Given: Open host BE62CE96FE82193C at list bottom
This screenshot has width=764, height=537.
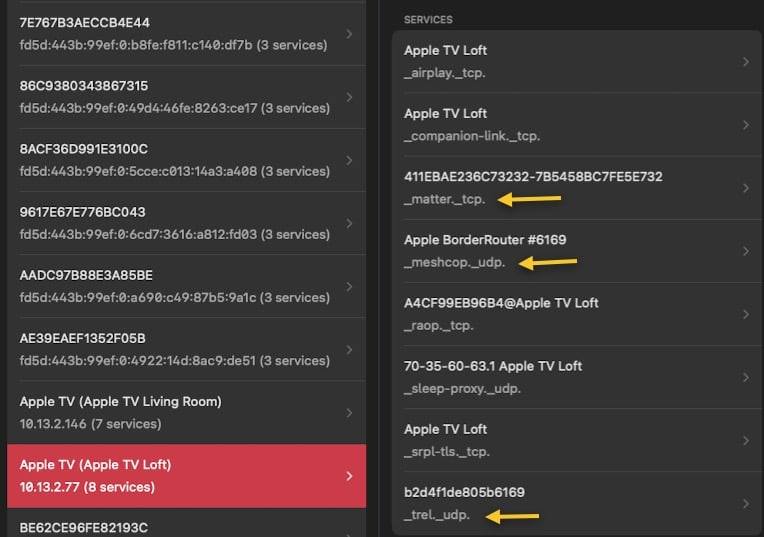Looking at the screenshot, I should point(187,523).
